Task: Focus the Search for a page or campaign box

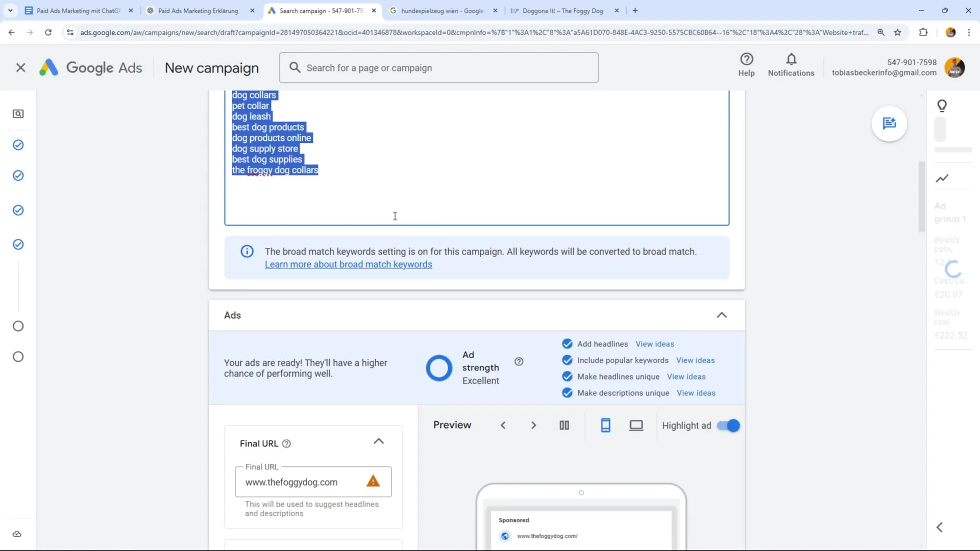Action: pos(438,67)
